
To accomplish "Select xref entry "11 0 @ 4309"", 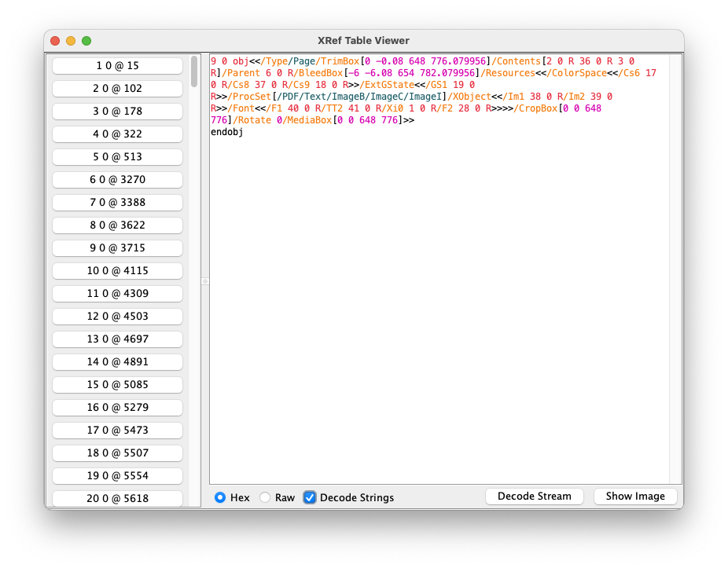I will [117, 293].
